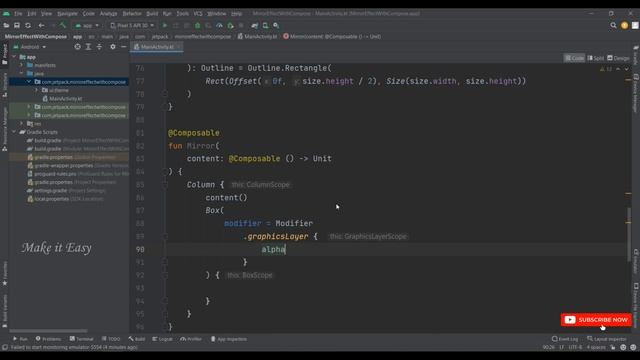
Task: Open the Pixel 3 API 30 device dropdown
Action: click(x=132, y=25)
